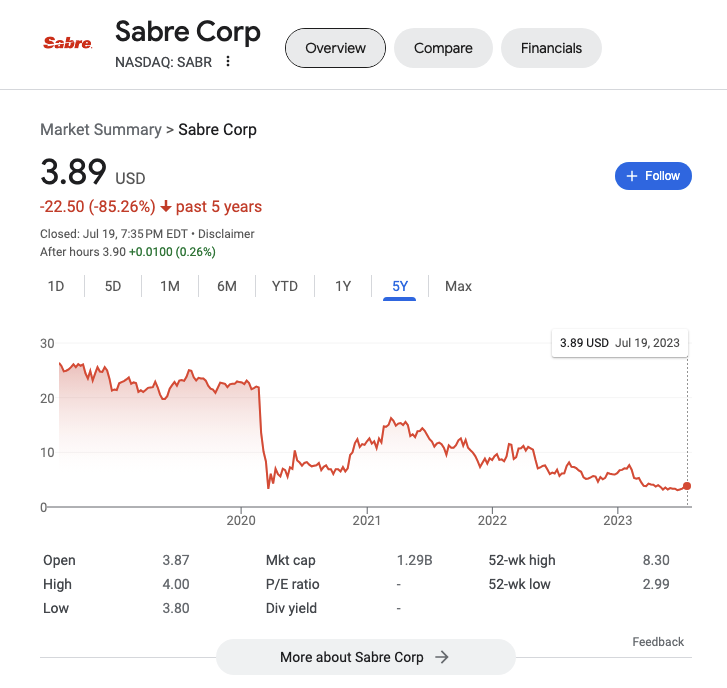The image size is (727, 688).
Task: Select the 5D time range
Action: pos(113,287)
